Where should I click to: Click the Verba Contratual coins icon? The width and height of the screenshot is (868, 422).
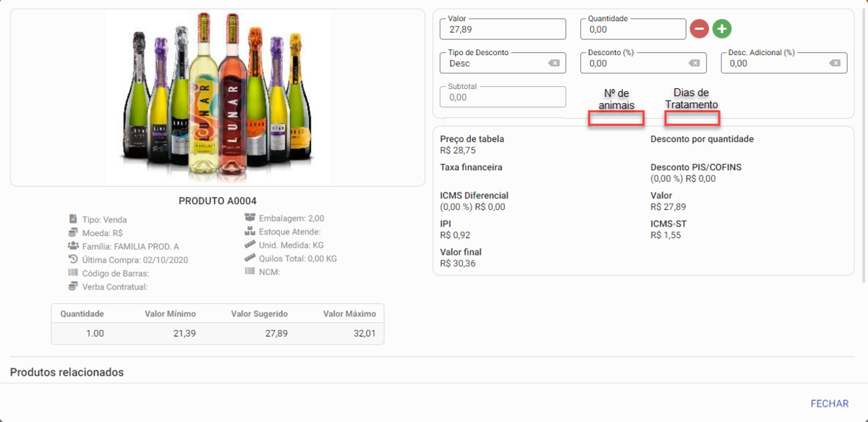click(x=73, y=287)
